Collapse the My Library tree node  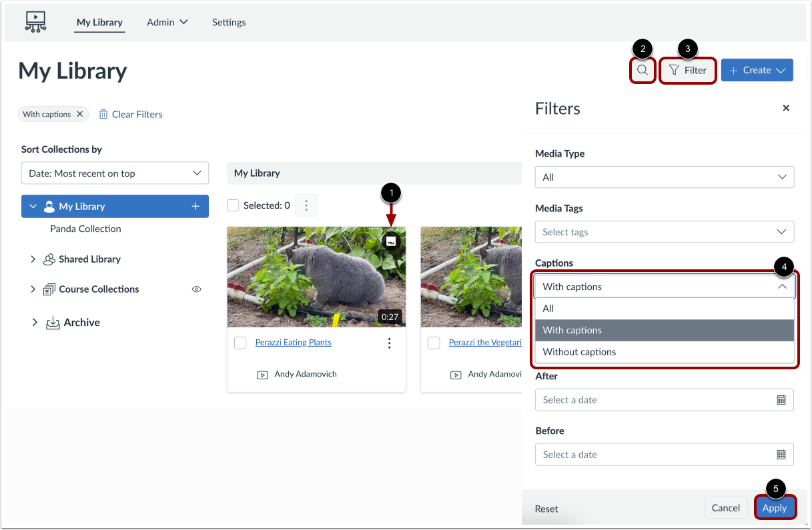coord(33,207)
